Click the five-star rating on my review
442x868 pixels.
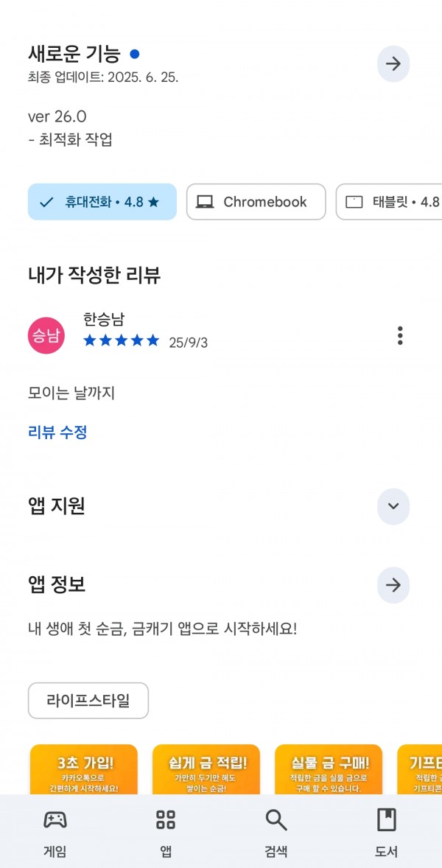pyautogui.click(x=121, y=341)
